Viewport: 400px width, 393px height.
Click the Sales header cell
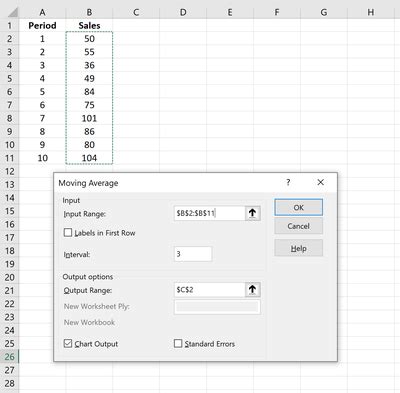(89, 25)
